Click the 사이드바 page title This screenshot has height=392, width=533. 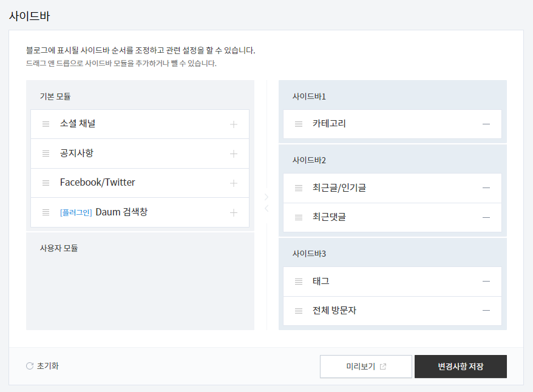29,16
